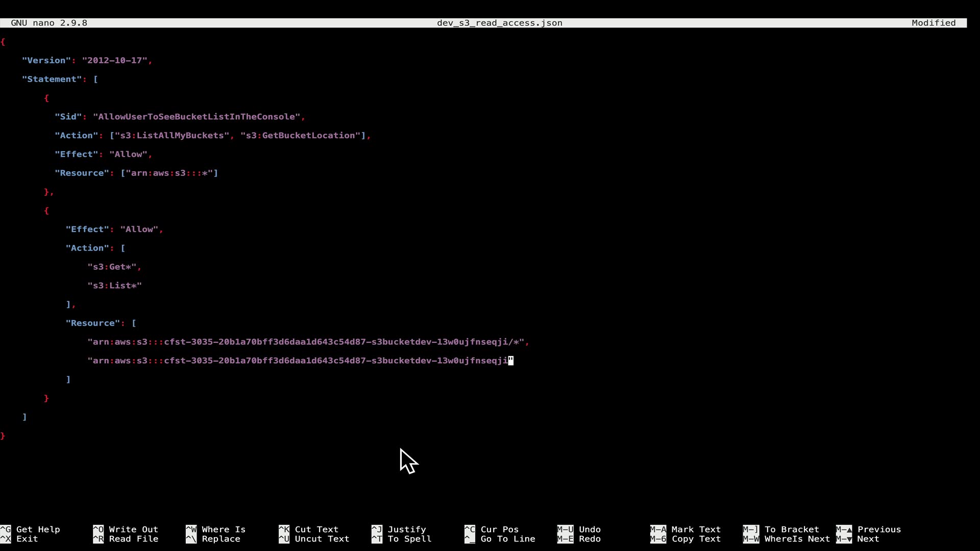The image size is (980, 551).
Task: Click the "Version" key text
Action: [46, 60]
